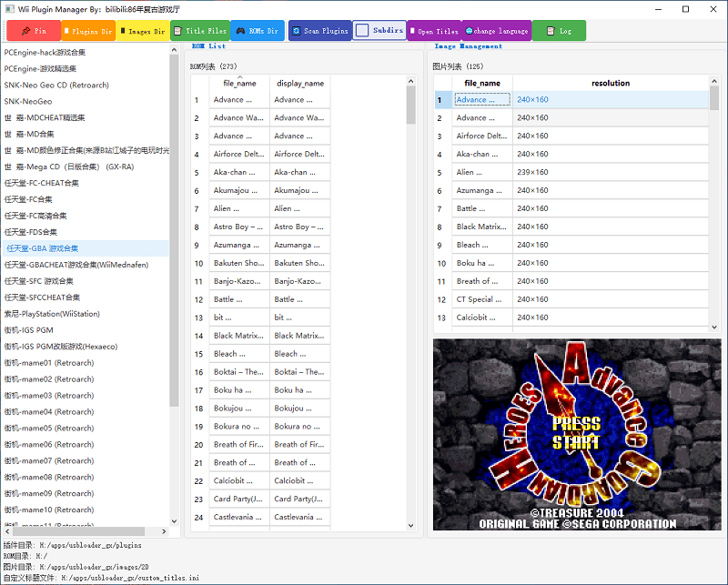Click the change language globe button
Screen dimensions: 728x585
496,31
